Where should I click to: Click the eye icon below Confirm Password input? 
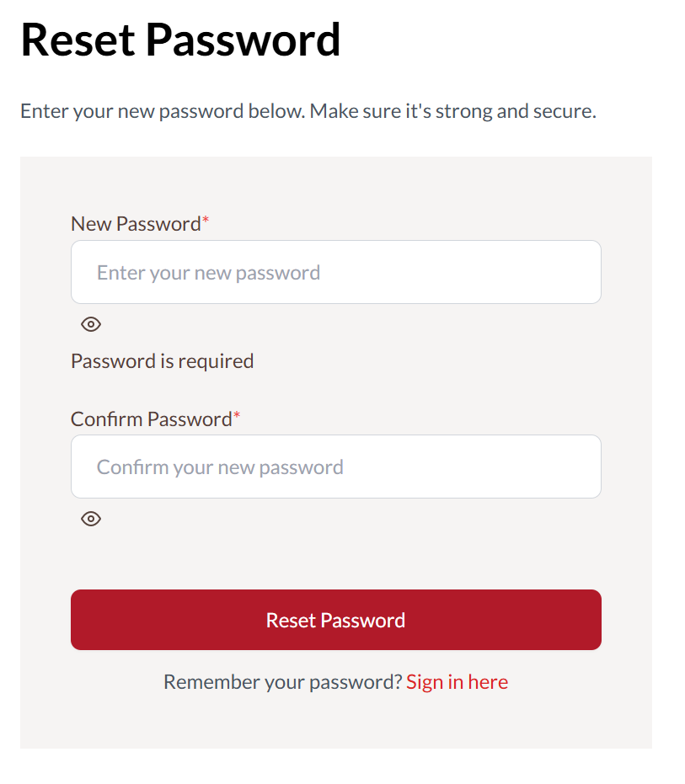pos(91,519)
